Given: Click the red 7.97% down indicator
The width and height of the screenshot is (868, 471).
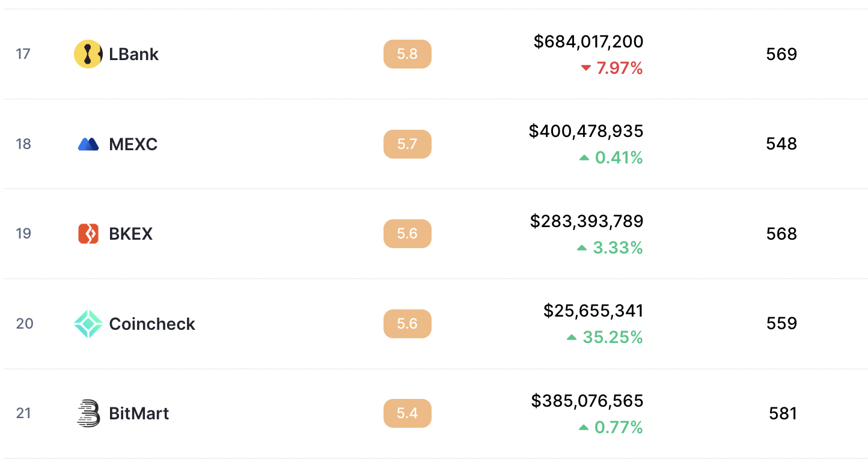Looking at the screenshot, I should (612, 68).
